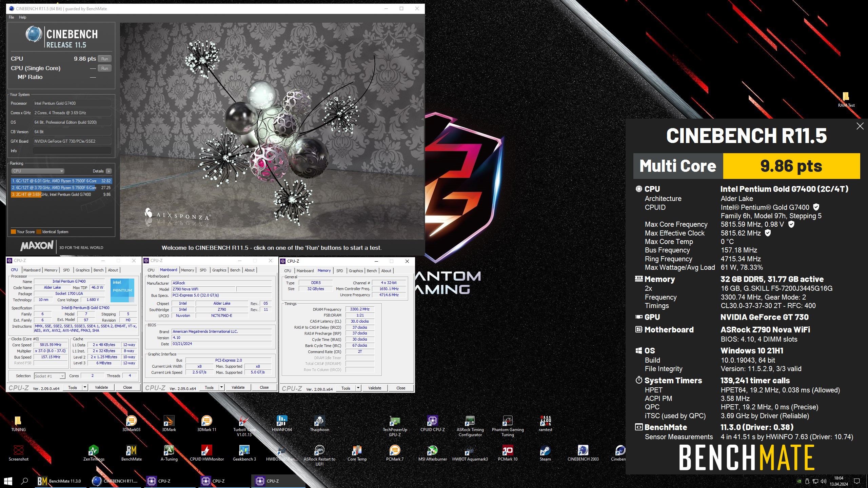Open the ZenTimings desktop shortcut
This screenshot has width=868, height=488.
tap(94, 453)
